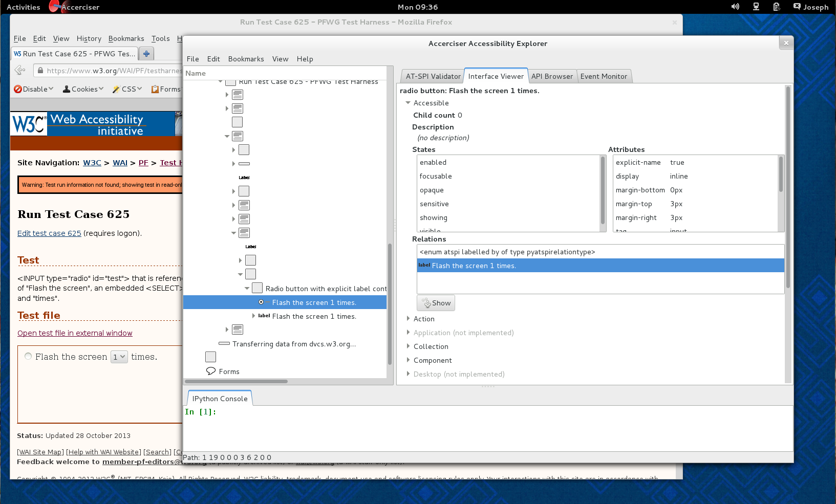Image resolution: width=836 pixels, height=504 pixels.
Task: Open the Accerciser Bookmarks menu
Action: 246,59
